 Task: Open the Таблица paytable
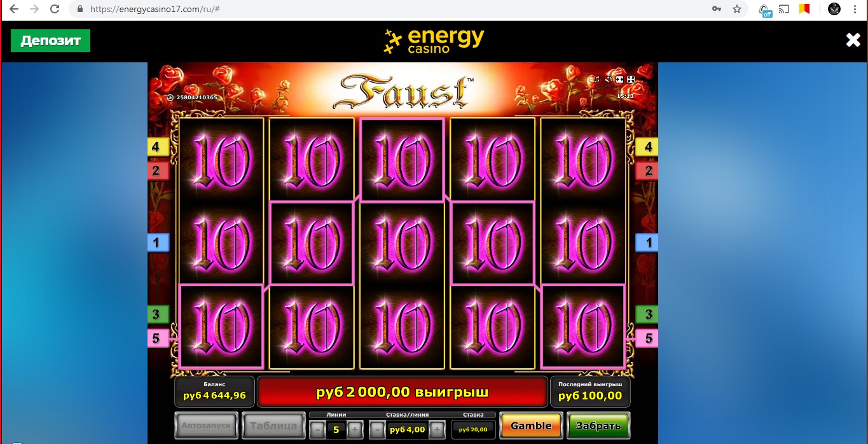(x=272, y=426)
